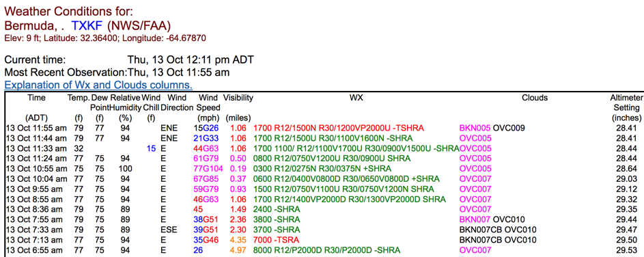Click the Most Recent Observation timestamp
The image size is (644, 257).
click(x=179, y=72)
